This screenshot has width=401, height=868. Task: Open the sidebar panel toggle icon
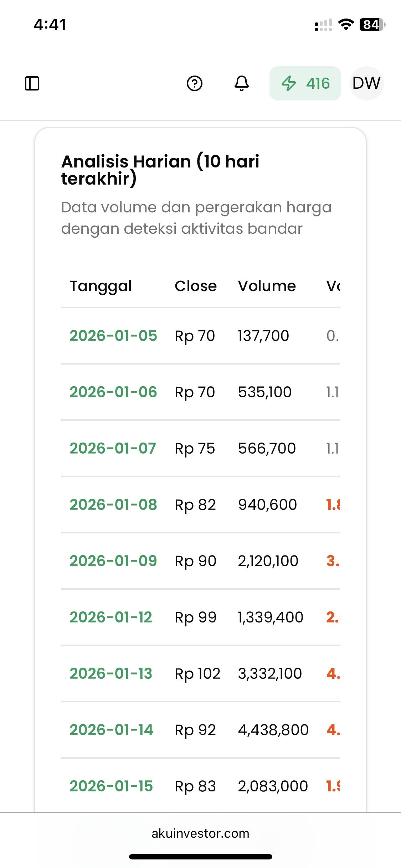tap(32, 83)
